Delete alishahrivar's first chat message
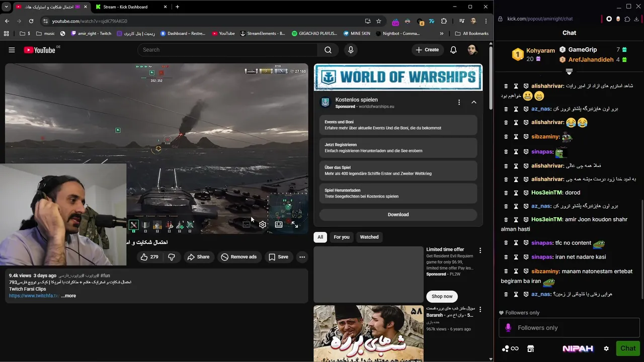Screen dimensions: 644x362 (506, 86)
